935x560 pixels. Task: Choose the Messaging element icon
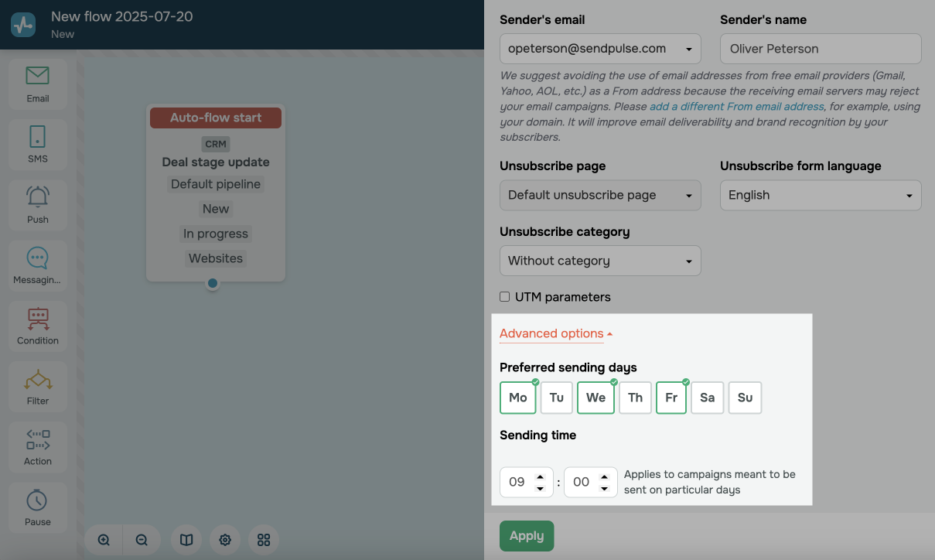tap(37, 265)
